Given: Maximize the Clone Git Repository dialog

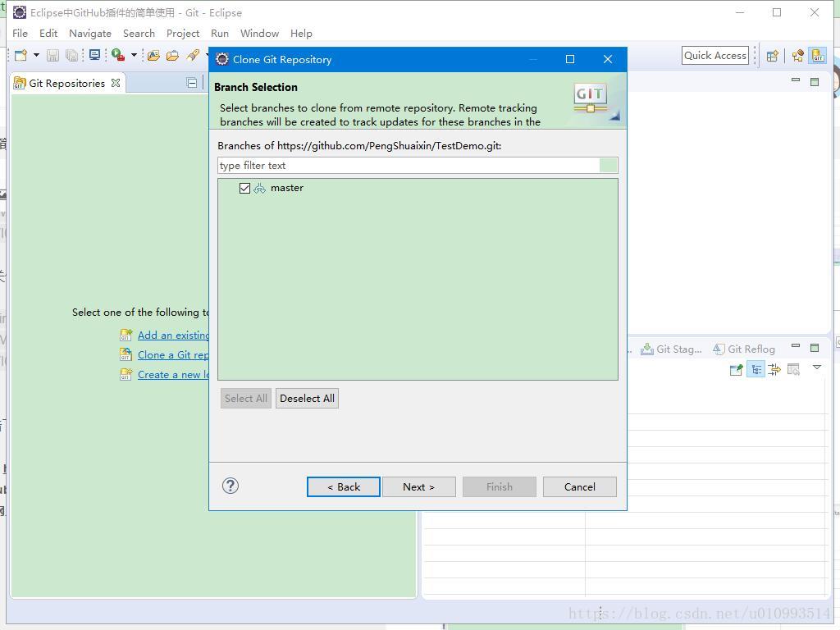Looking at the screenshot, I should click(570, 59).
